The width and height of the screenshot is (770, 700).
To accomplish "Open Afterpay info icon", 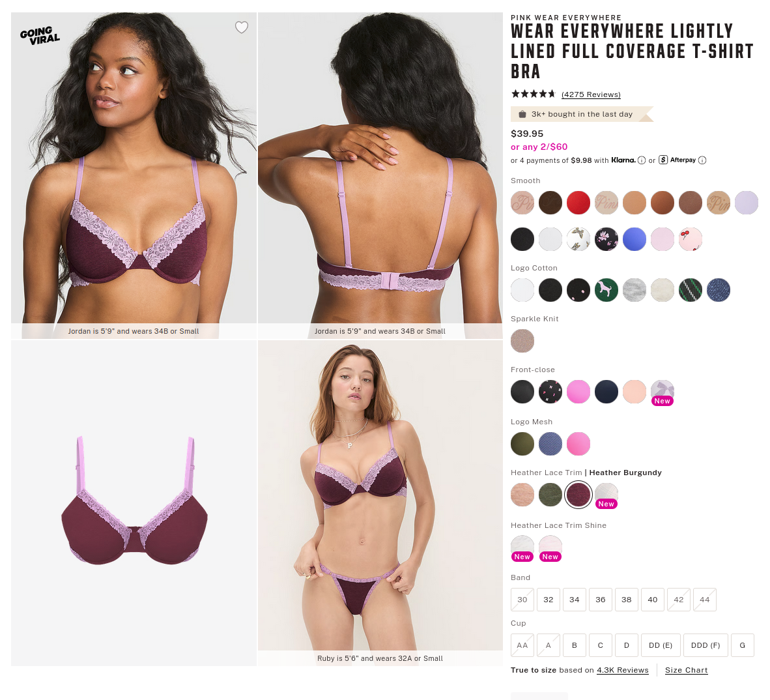I will 702,160.
